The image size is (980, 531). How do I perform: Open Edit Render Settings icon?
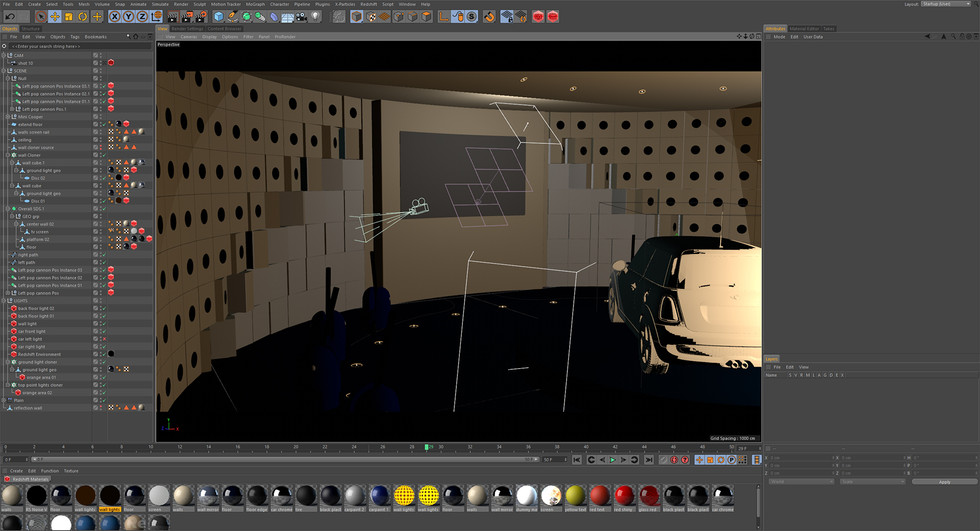[201, 17]
